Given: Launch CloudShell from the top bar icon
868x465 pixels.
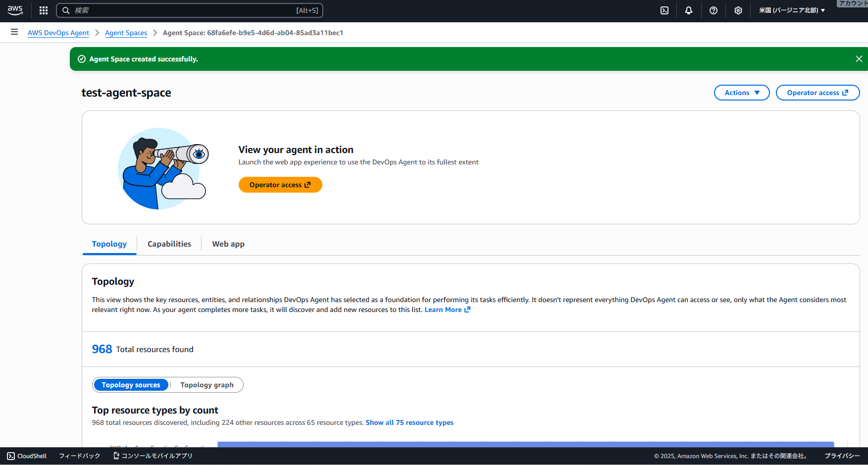Looking at the screenshot, I should click(664, 10).
